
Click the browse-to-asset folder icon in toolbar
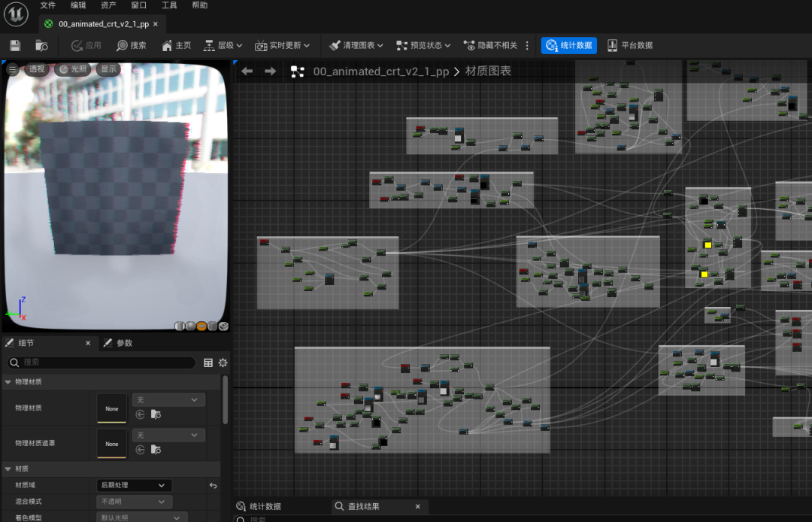point(41,46)
